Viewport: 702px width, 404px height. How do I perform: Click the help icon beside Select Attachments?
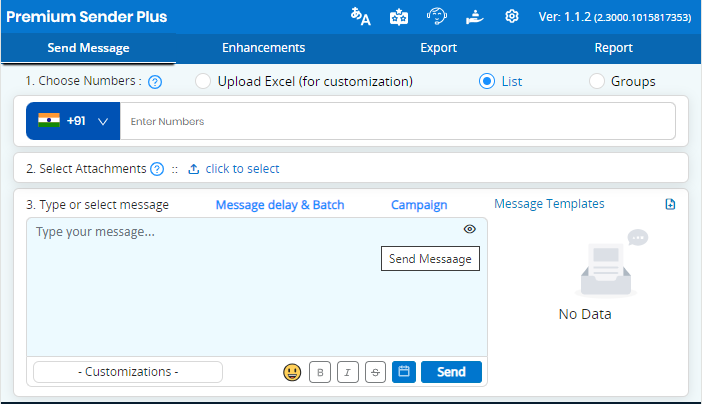pos(157,169)
